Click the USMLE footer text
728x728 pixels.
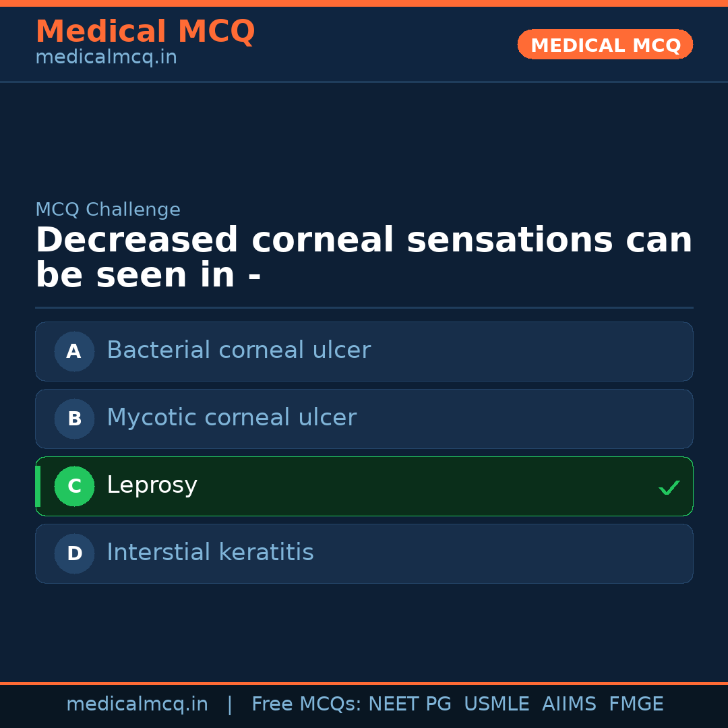point(496,704)
